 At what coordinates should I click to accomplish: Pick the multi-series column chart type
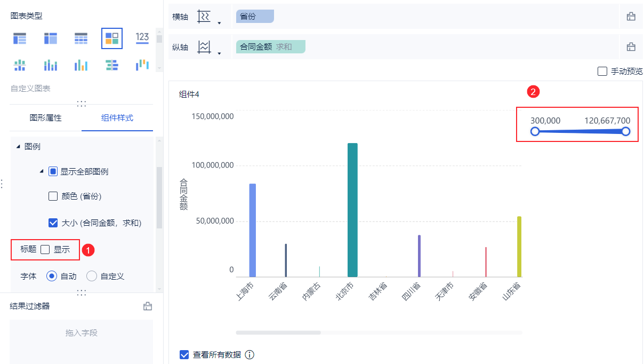pos(81,65)
